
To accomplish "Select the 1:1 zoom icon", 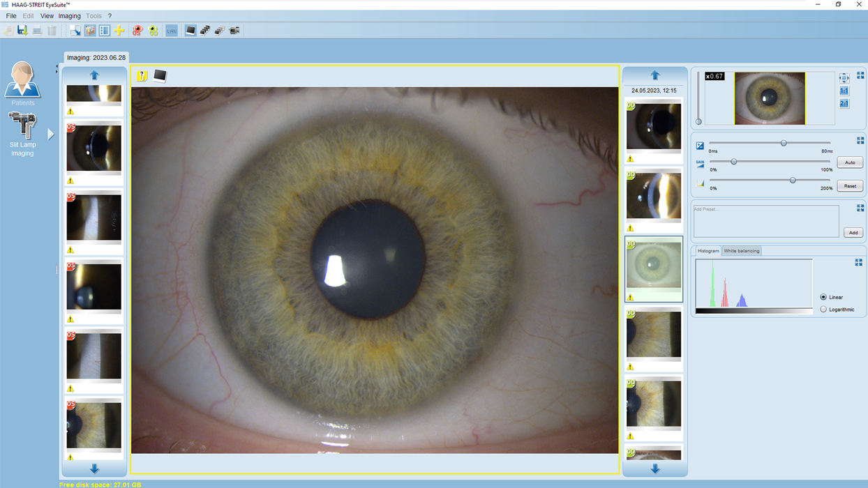I will point(844,90).
